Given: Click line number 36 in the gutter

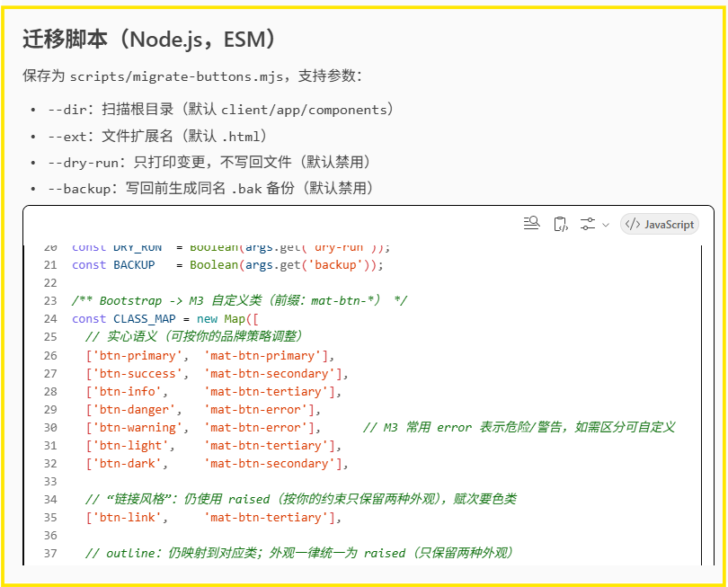Looking at the screenshot, I should (50, 536).
